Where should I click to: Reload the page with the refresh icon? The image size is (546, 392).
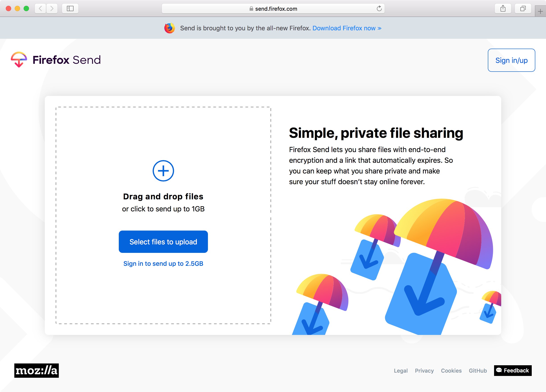379,9
